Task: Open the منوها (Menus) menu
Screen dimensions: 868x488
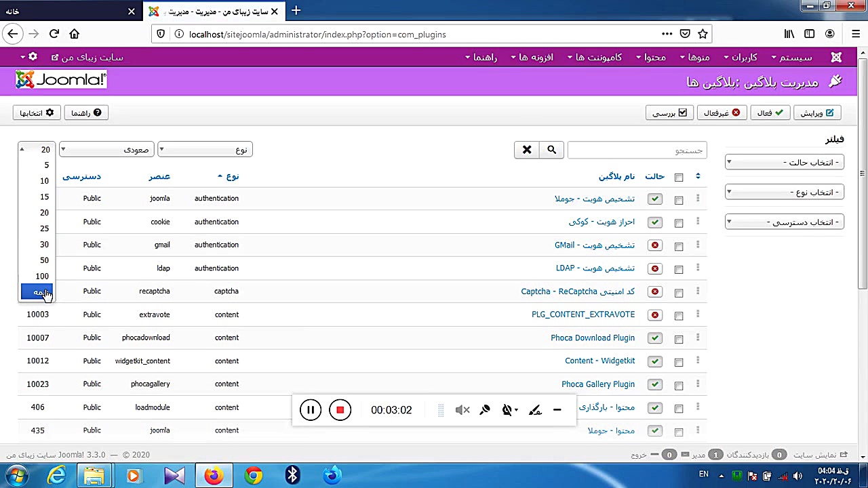Action: point(694,58)
